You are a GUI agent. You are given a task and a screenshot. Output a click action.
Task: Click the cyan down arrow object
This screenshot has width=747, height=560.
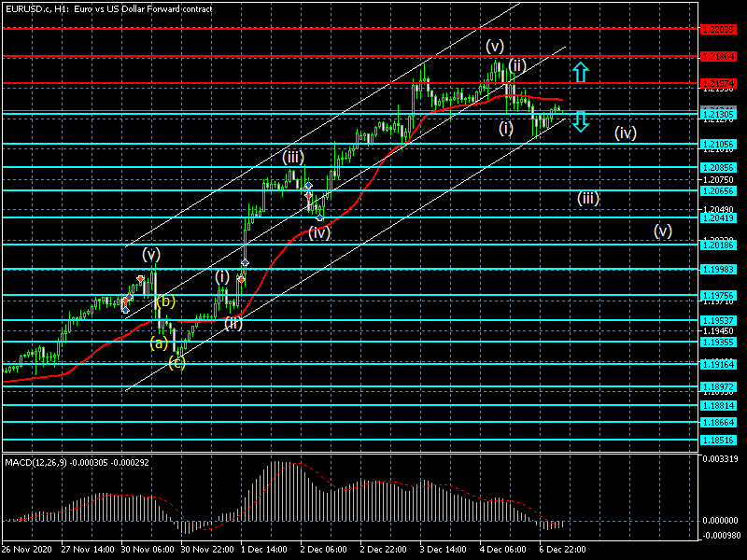click(x=580, y=121)
